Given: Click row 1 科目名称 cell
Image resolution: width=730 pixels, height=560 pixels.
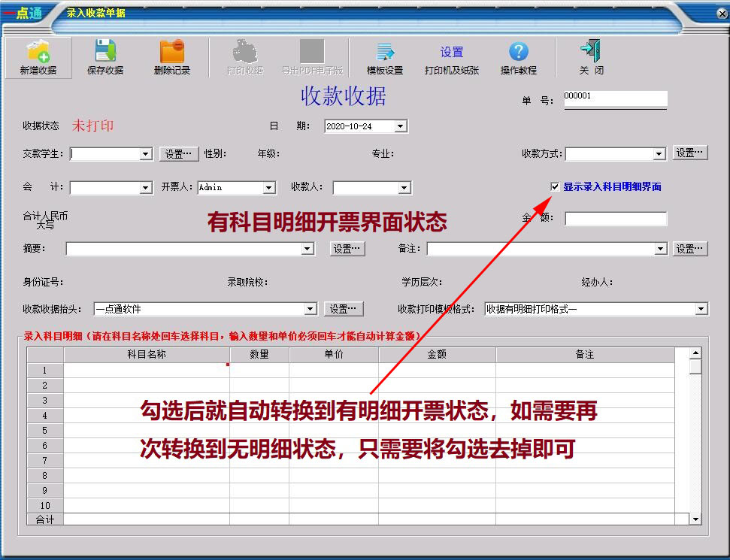Looking at the screenshot, I should 147,371.
